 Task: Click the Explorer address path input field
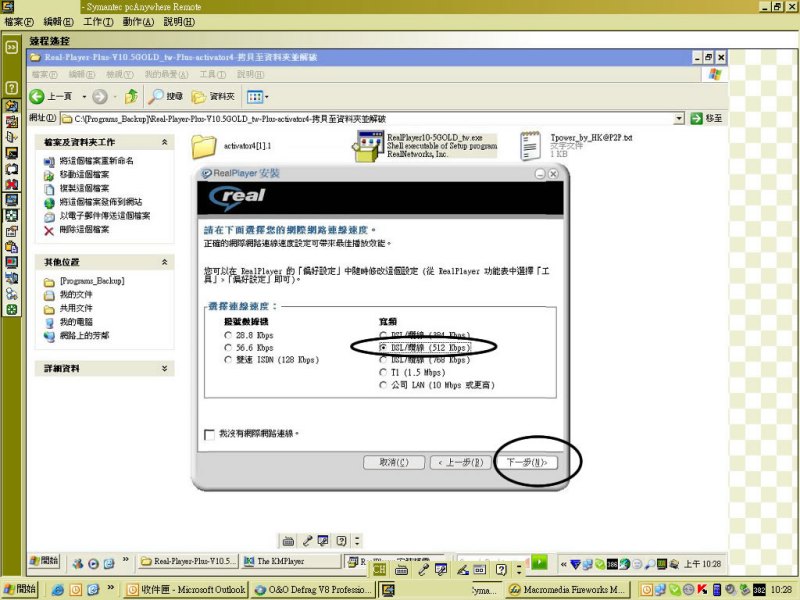(372, 118)
